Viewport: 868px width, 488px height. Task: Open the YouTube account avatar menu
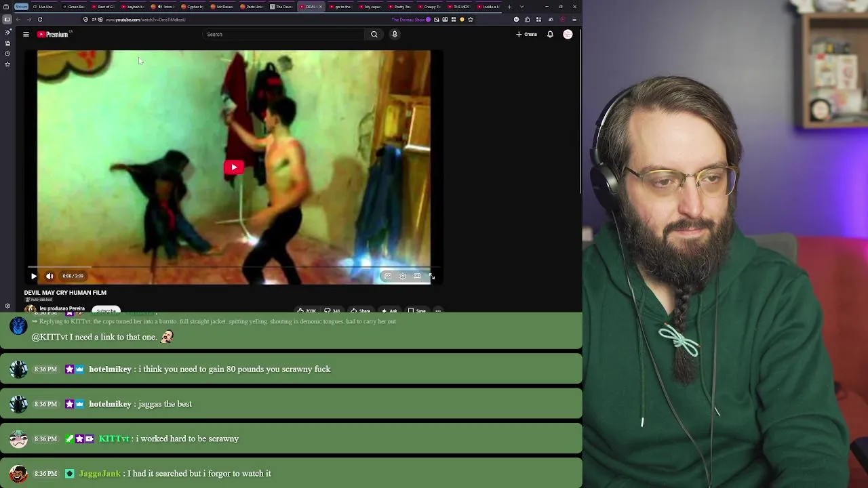(568, 34)
